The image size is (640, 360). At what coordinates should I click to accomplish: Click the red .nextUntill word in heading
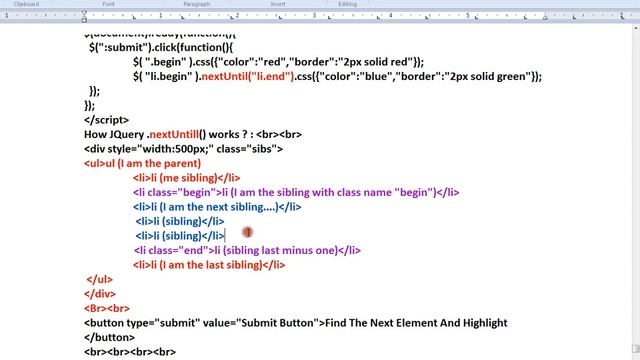(x=173, y=134)
